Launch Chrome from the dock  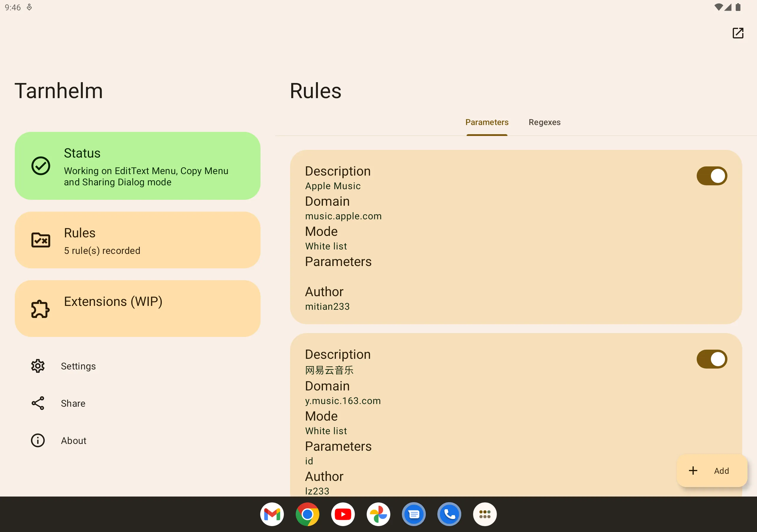[x=307, y=514]
